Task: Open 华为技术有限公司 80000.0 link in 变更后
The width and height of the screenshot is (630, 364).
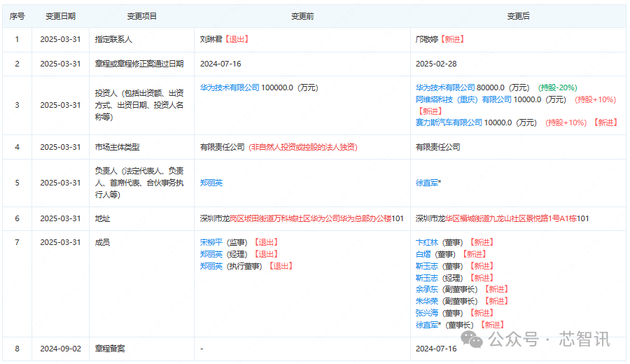Action: click(445, 87)
